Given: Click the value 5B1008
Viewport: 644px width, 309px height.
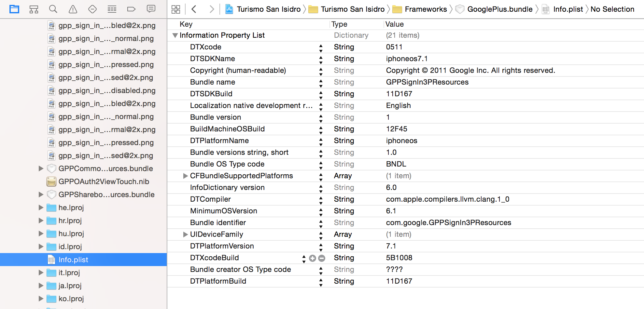Looking at the screenshot, I should (399, 258).
